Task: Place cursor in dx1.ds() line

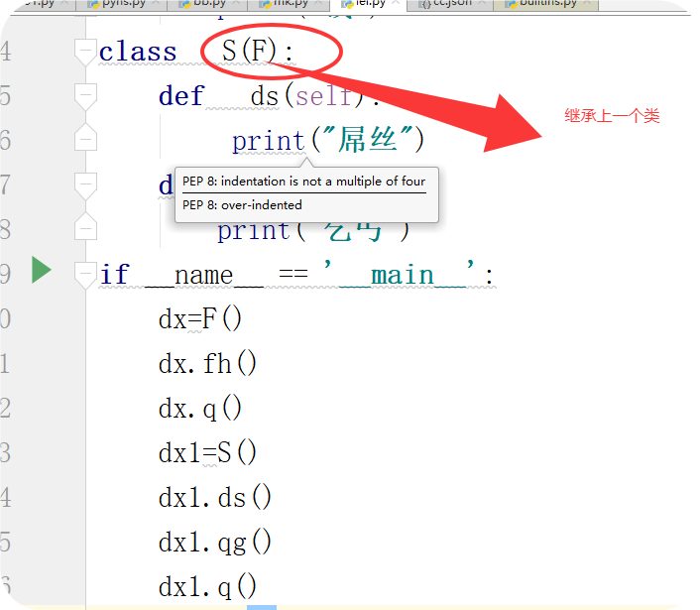Action: [215, 498]
